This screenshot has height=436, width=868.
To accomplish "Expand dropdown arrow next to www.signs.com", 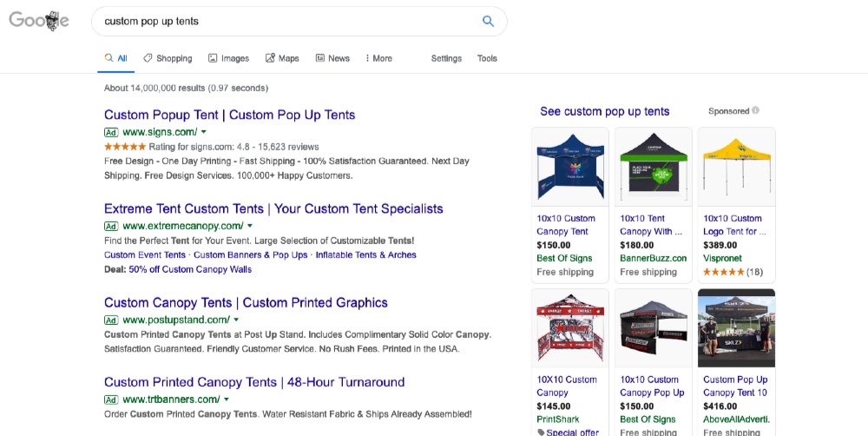I will 204,132.
